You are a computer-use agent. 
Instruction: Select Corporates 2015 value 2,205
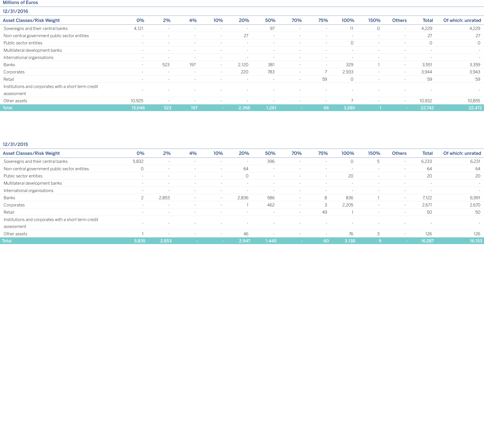click(x=348, y=205)
